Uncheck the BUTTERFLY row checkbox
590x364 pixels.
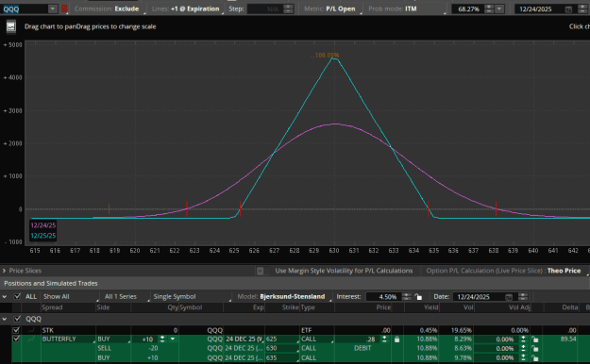point(16,339)
